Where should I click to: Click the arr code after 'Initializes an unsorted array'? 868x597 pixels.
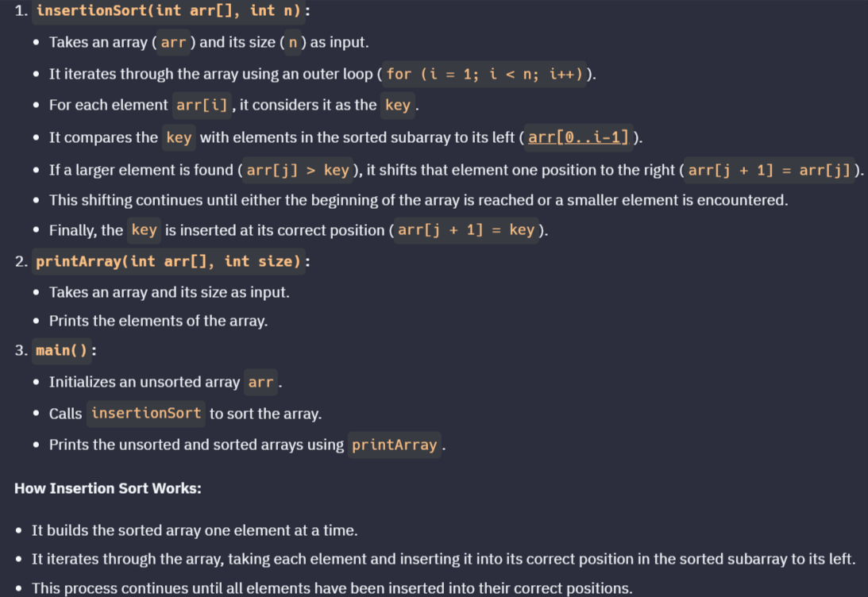[x=260, y=383]
